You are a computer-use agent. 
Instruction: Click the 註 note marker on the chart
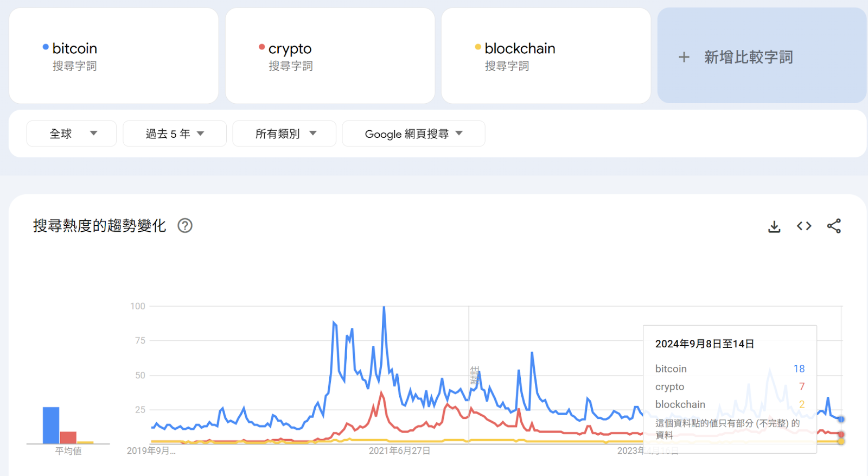(475, 376)
